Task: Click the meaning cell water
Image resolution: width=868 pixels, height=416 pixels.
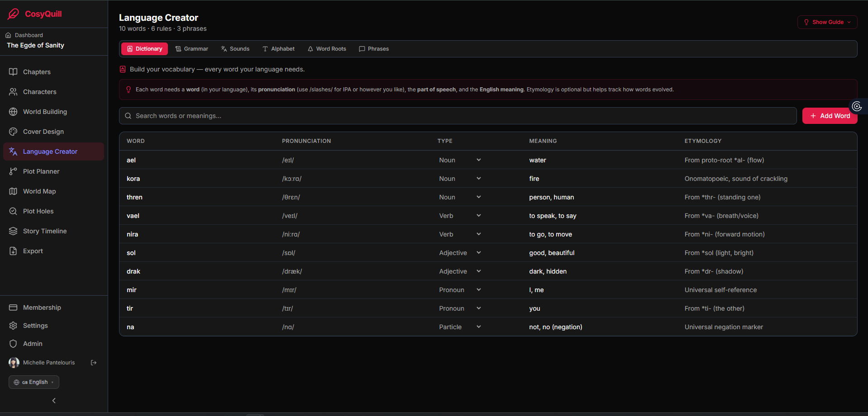Action: [538, 160]
